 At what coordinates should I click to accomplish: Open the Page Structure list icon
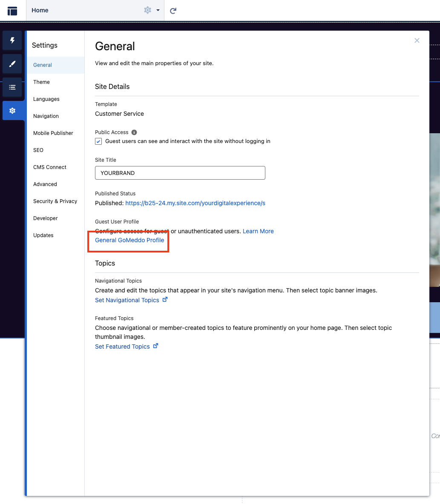[12, 87]
